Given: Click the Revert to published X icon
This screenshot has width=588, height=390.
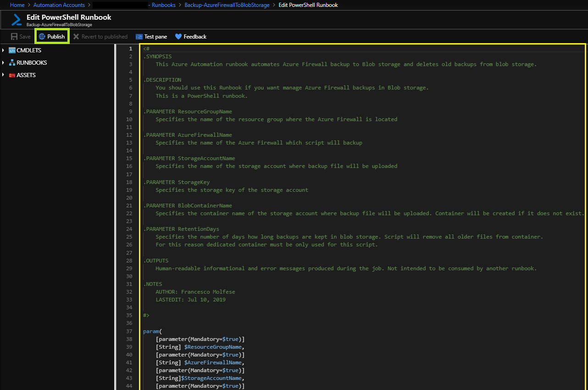Looking at the screenshot, I should [x=76, y=37].
